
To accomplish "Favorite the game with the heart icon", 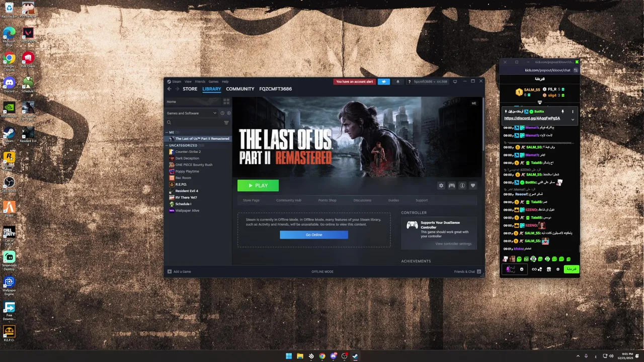I will tap(472, 186).
